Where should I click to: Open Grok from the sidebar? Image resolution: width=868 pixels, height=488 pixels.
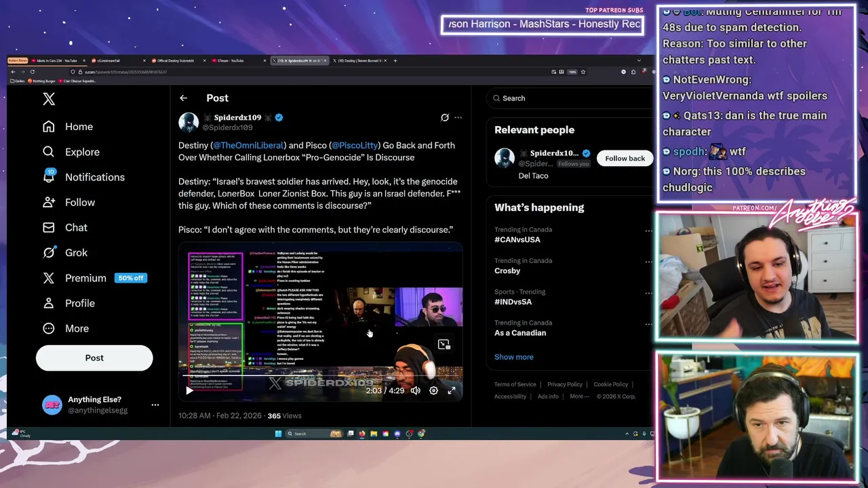[65, 252]
